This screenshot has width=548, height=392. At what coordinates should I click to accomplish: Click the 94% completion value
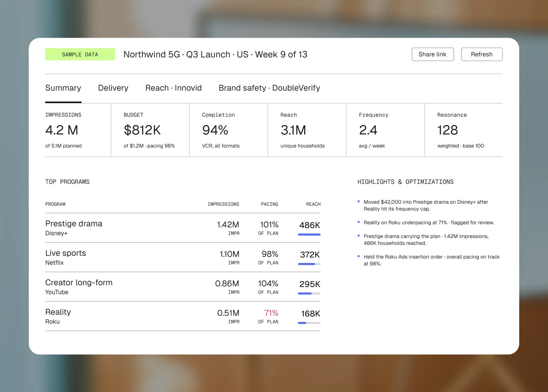(x=215, y=130)
